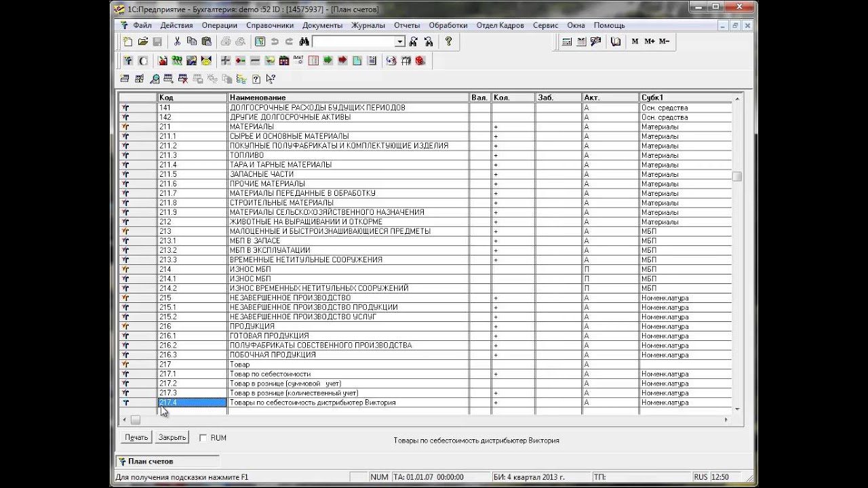Select the row СТРОИТЕЛЬНЫЕ МАТЕРИАЛЫ
The image size is (868, 488).
[426, 203]
